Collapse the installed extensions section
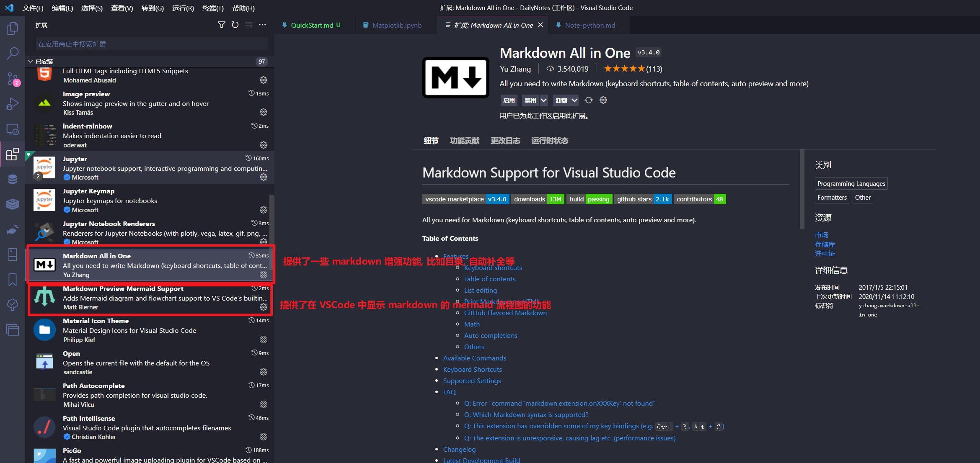Screen dimensions: 980x463 tap(30, 62)
